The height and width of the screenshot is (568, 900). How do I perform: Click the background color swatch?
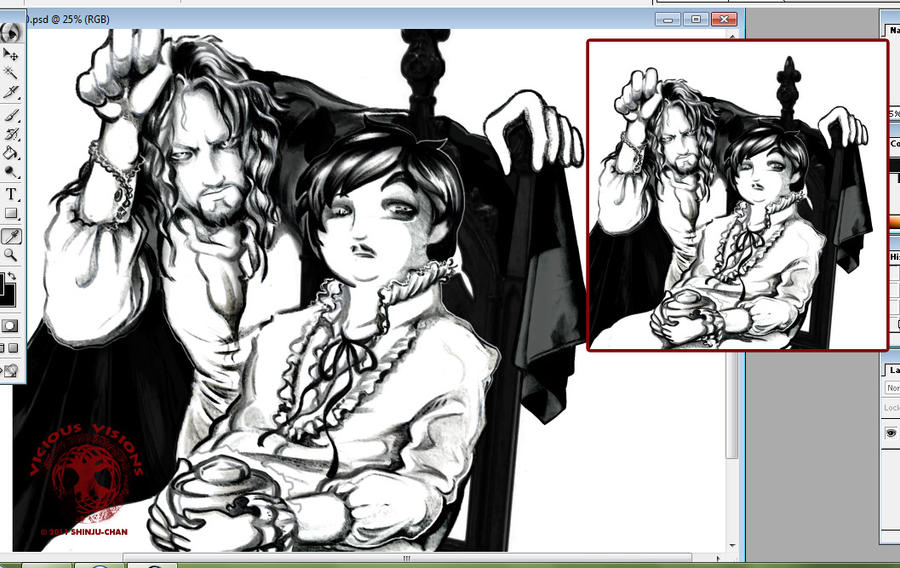[10, 297]
